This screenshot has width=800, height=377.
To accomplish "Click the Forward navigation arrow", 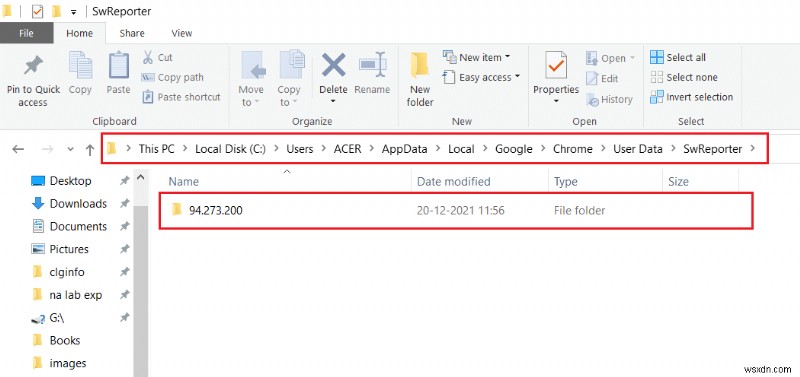I will (47, 149).
